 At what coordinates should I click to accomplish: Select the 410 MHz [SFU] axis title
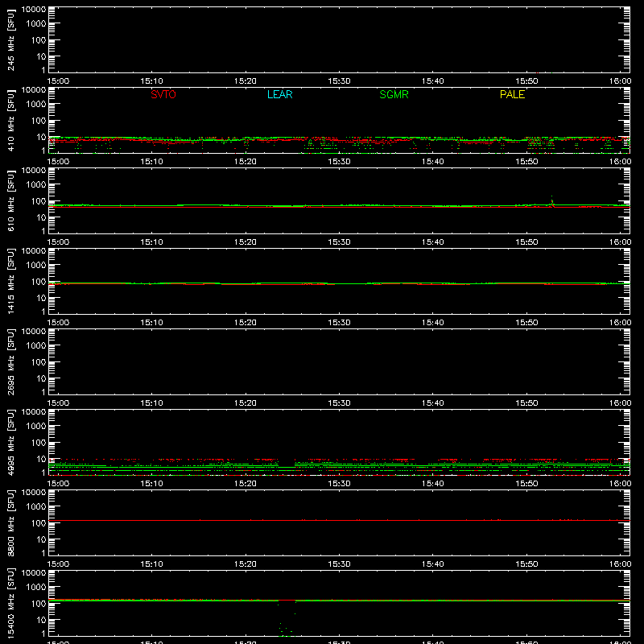[11, 120]
